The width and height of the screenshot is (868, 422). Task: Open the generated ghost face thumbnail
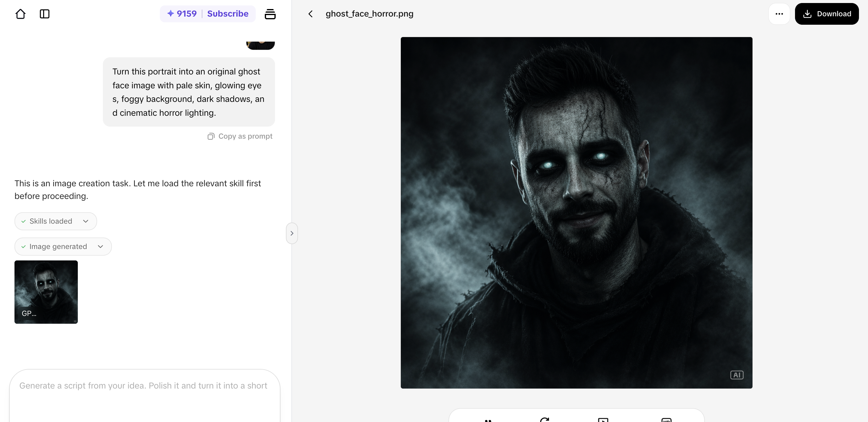pyautogui.click(x=46, y=292)
